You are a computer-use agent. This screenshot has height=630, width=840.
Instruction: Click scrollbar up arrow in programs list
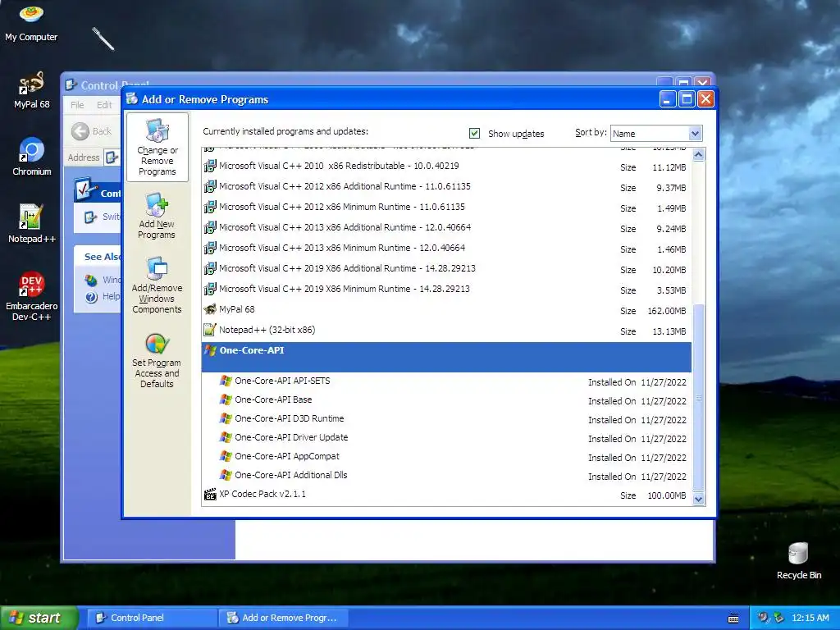tap(698, 155)
